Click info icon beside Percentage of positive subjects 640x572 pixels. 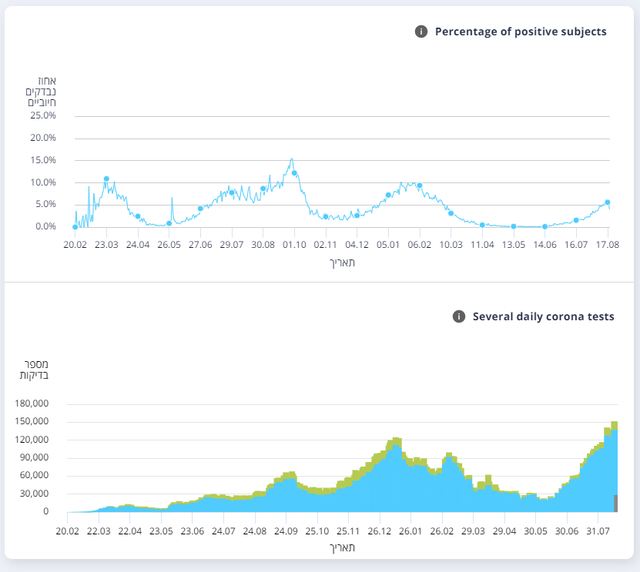(x=421, y=31)
